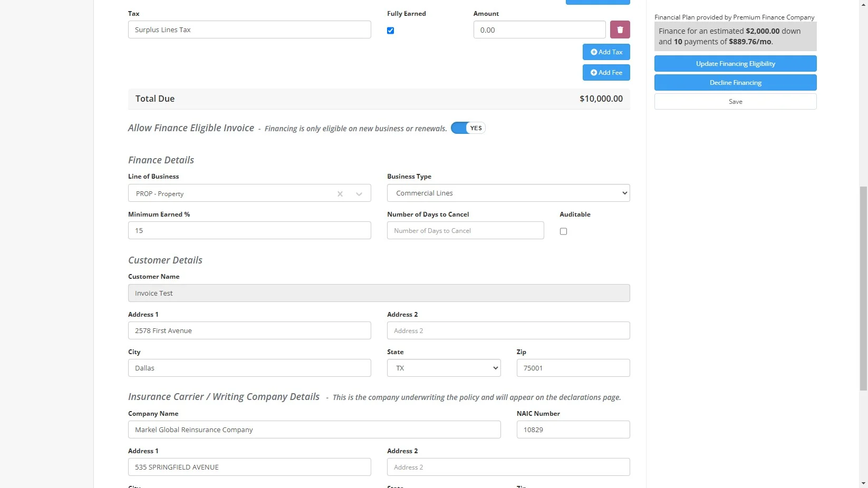This screenshot has width=868, height=488.
Task: Click the Finance Details heading
Action: (161, 160)
